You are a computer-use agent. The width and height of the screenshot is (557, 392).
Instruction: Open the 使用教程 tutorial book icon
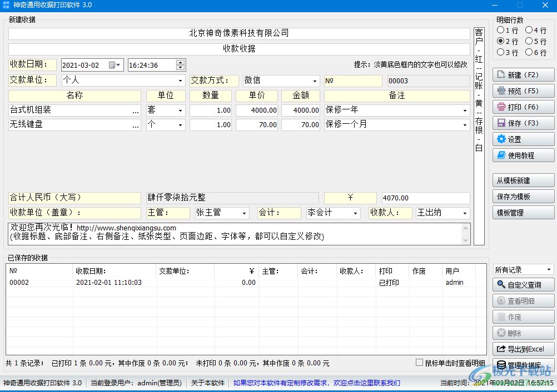[523, 155]
